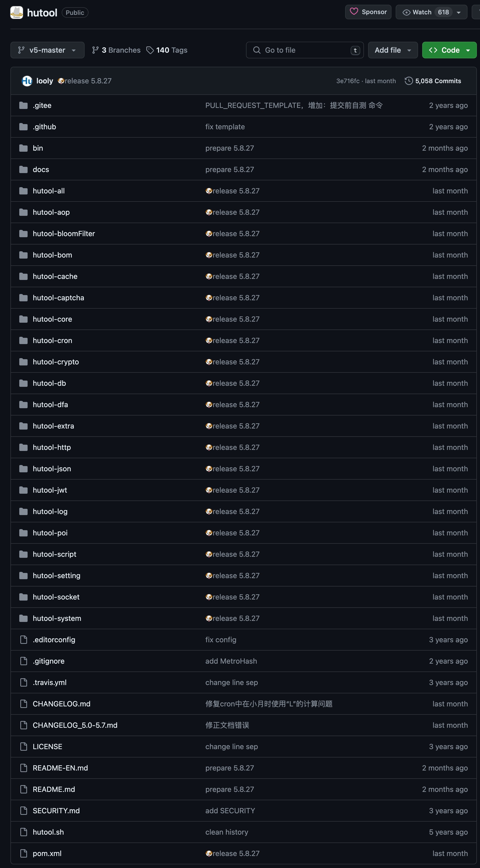The image size is (480, 868).
Task: View the 5,058 Commits link
Action: point(438,81)
